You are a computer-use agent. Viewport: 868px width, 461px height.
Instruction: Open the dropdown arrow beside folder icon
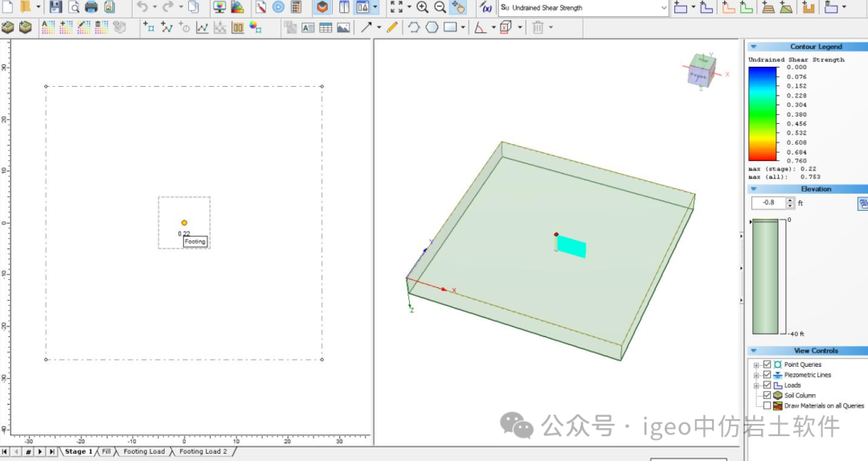pos(39,6)
